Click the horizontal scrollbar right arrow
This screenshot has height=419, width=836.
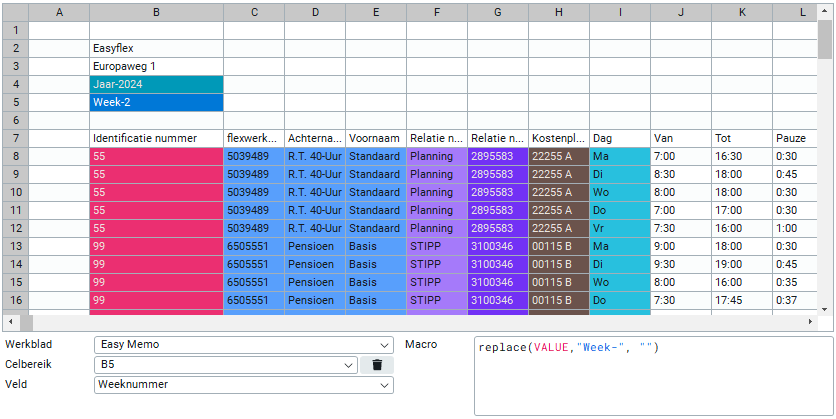pos(810,323)
